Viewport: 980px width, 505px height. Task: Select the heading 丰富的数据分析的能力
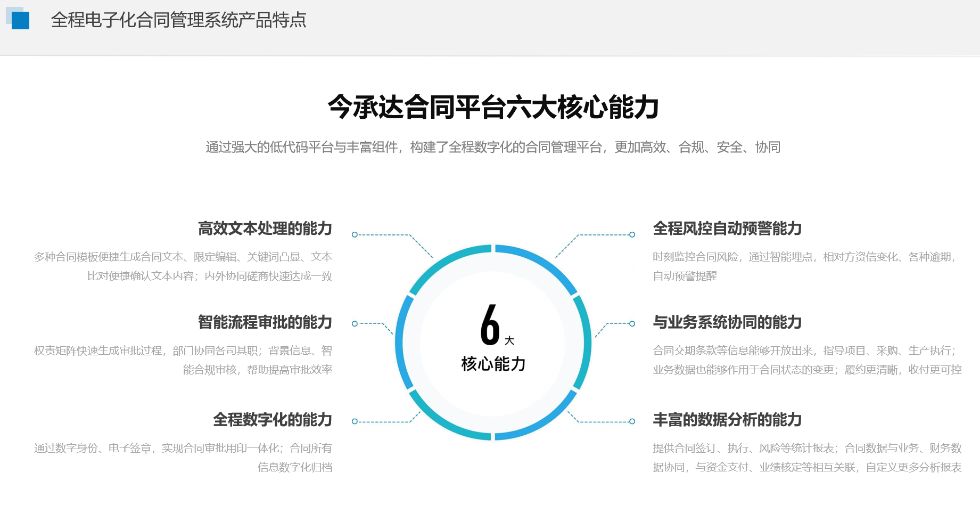(727, 420)
